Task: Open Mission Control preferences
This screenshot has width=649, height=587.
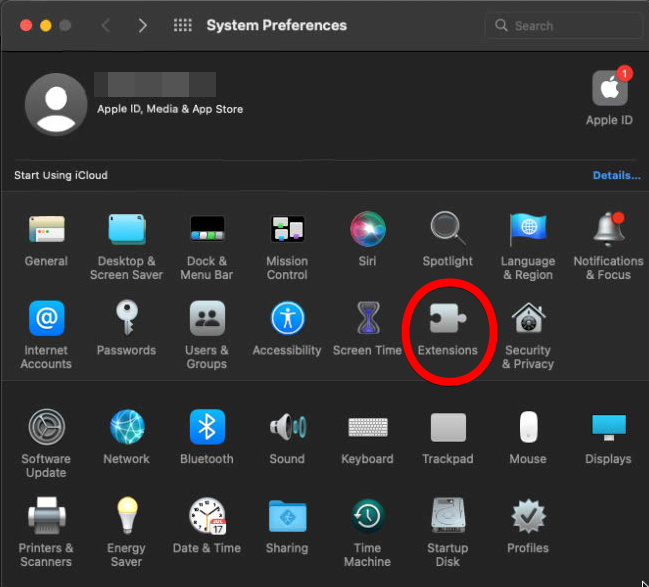Action: tap(287, 230)
